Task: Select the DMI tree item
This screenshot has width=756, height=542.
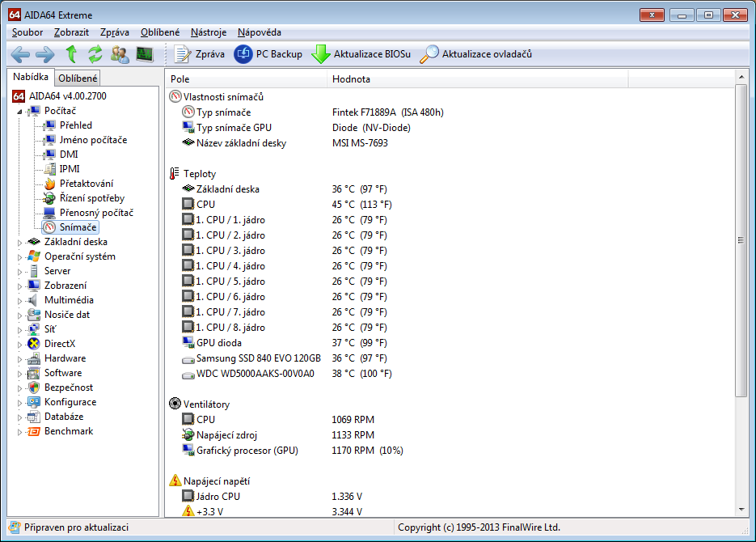Action: pyautogui.click(x=69, y=155)
